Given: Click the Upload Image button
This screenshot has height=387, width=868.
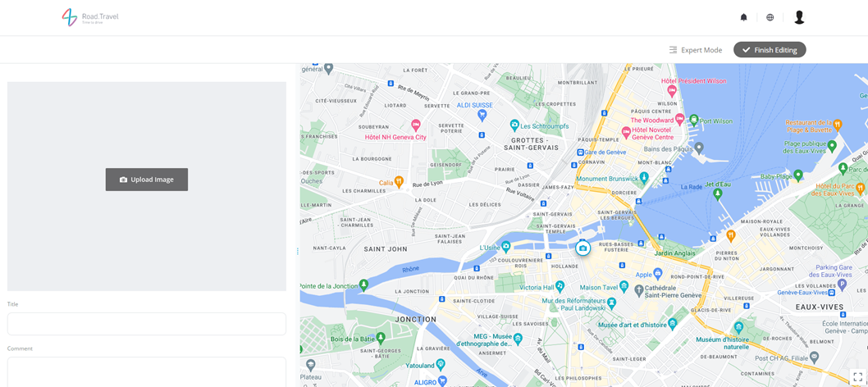Looking at the screenshot, I should click(x=147, y=180).
